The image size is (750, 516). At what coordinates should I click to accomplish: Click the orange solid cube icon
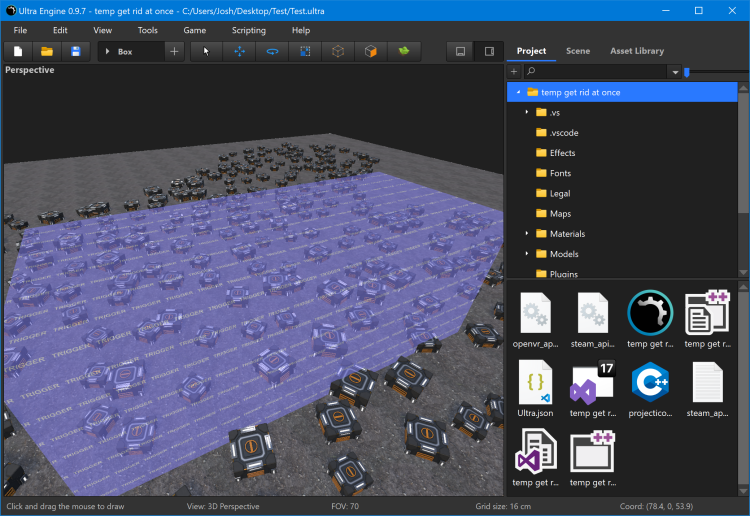click(371, 51)
